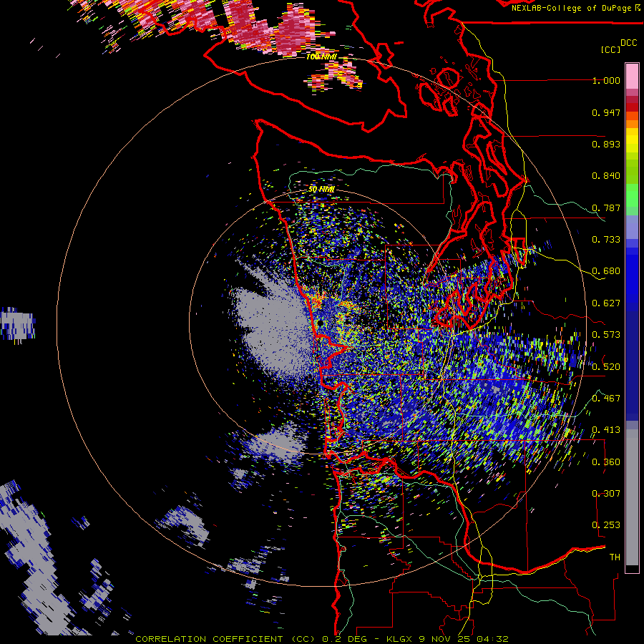
Task: Click the 04:32 timestamp
Action: click(492, 639)
